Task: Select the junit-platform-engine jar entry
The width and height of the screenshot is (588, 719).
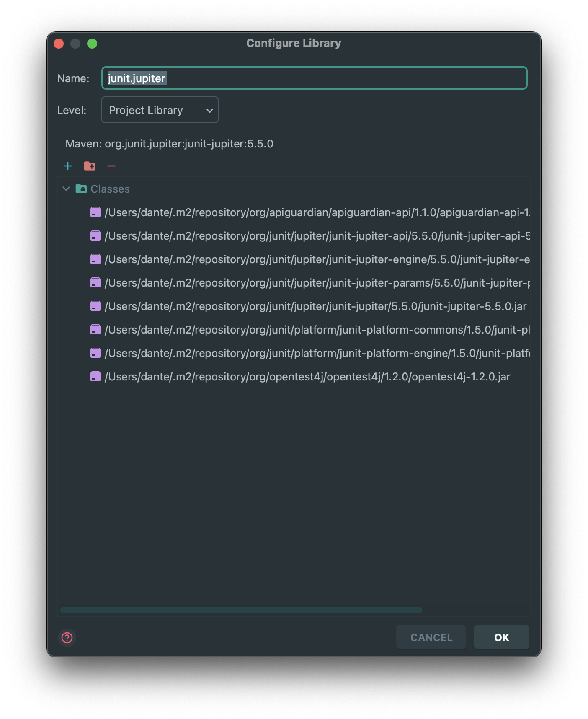Action: coord(310,353)
